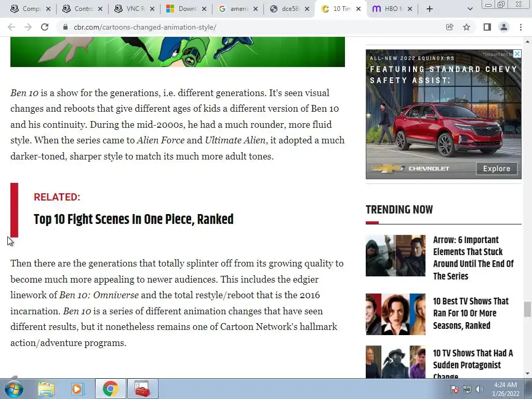
Task: Click the address bar URL
Action: [145, 27]
